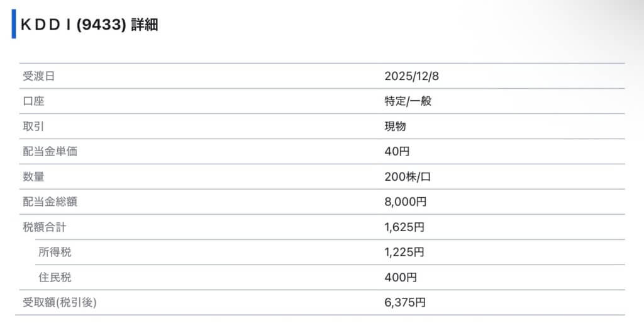Image resolution: width=644 pixels, height=330 pixels.
Task: Click the 現物 transaction value
Action: click(395, 127)
